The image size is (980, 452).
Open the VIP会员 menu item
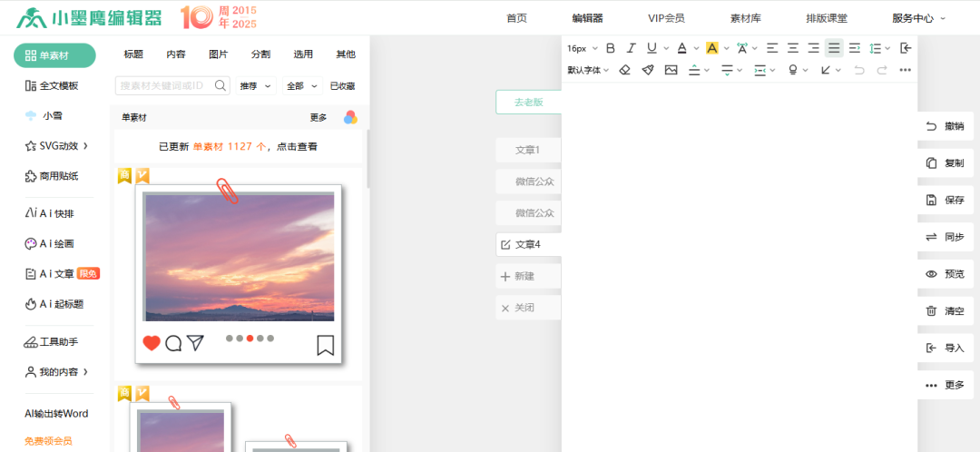(666, 18)
